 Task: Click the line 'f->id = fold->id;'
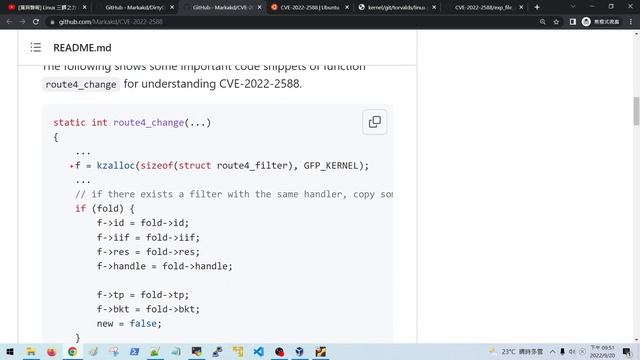(143, 223)
